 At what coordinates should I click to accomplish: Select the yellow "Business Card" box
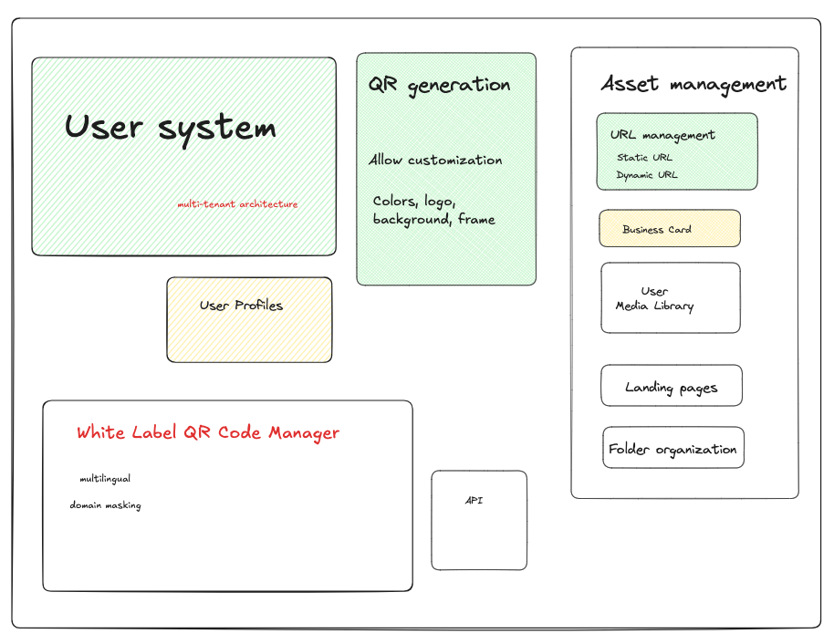[670, 228]
